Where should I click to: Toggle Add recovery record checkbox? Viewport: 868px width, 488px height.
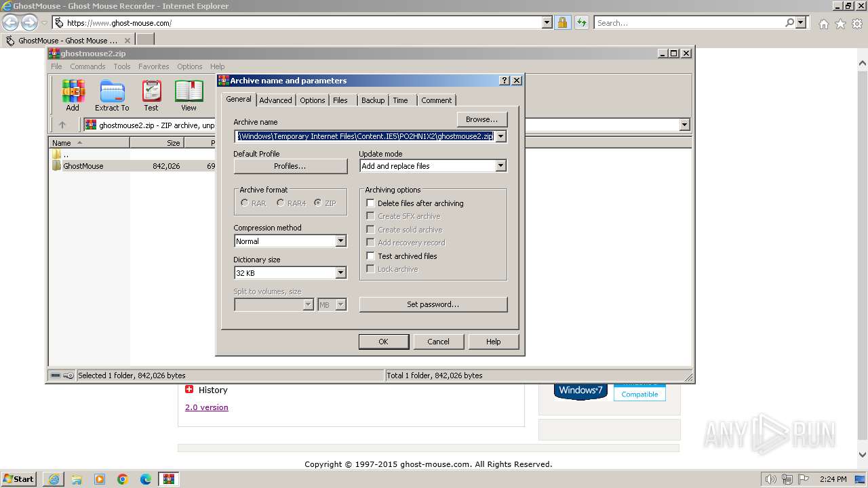point(370,243)
